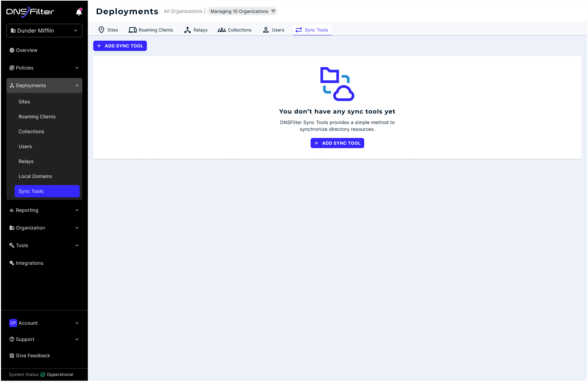Open Relays in sidebar submenu
The image size is (588, 382).
(47, 161)
